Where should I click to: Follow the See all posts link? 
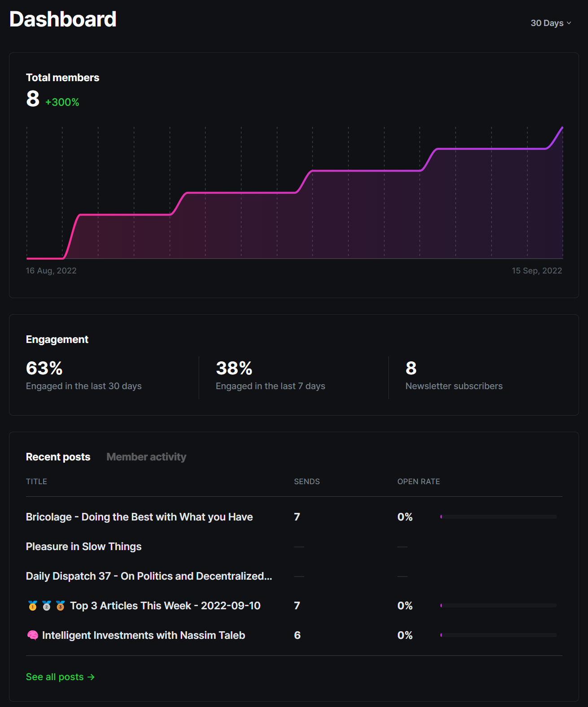pos(55,677)
